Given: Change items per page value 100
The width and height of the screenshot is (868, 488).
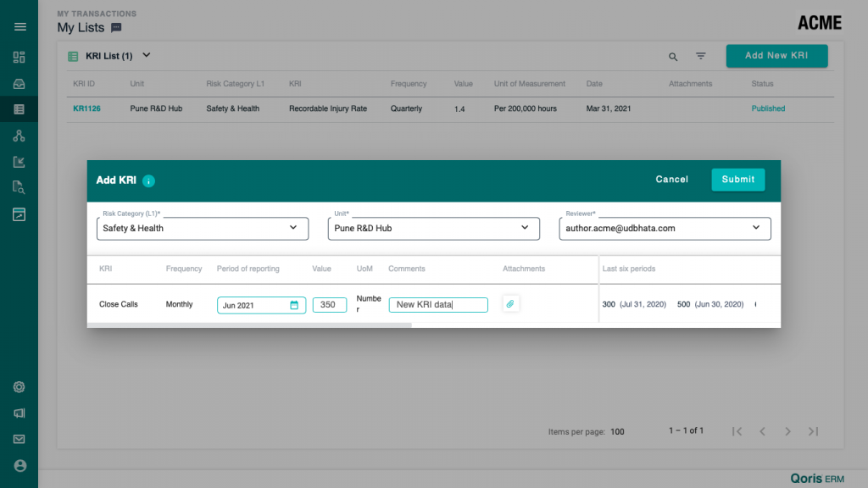Looking at the screenshot, I should click(x=617, y=431).
